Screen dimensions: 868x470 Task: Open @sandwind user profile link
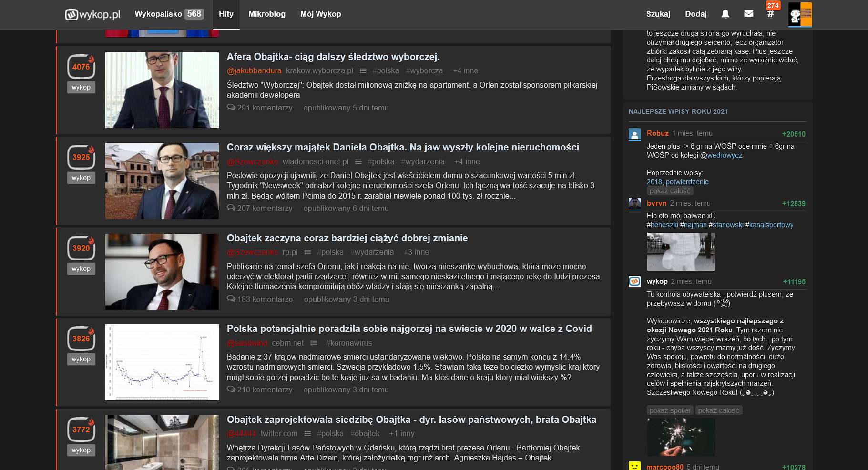pyautogui.click(x=247, y=343)
